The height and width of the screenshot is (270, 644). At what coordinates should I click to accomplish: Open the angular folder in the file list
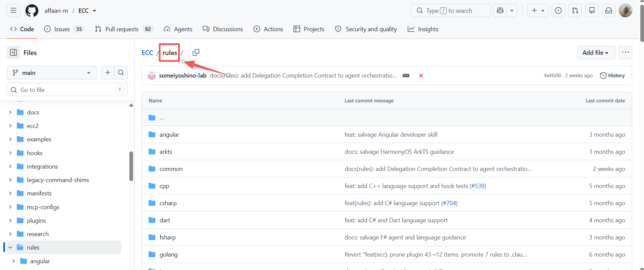click(x=169, y=135)
